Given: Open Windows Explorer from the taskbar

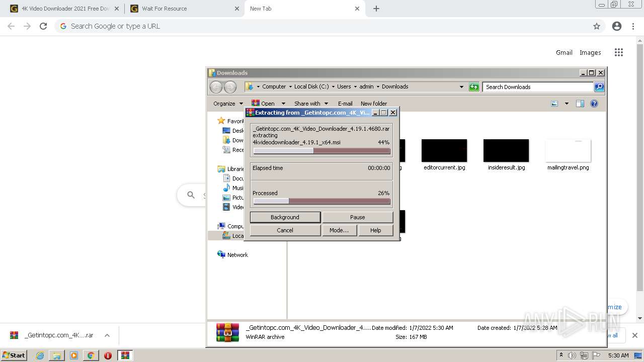Looking at the screenshot, I should [57, 355].
